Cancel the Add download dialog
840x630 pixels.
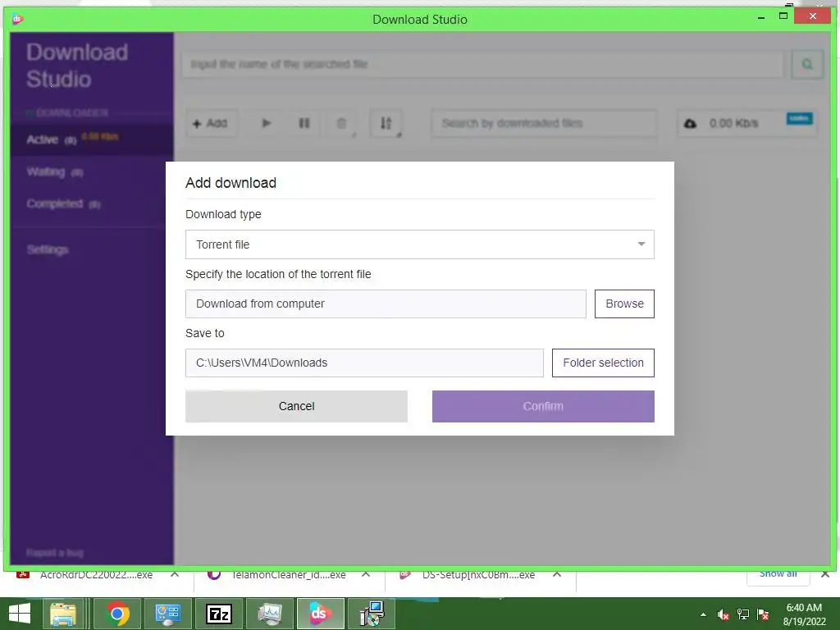pyautogui.click(x=296, y=406)
